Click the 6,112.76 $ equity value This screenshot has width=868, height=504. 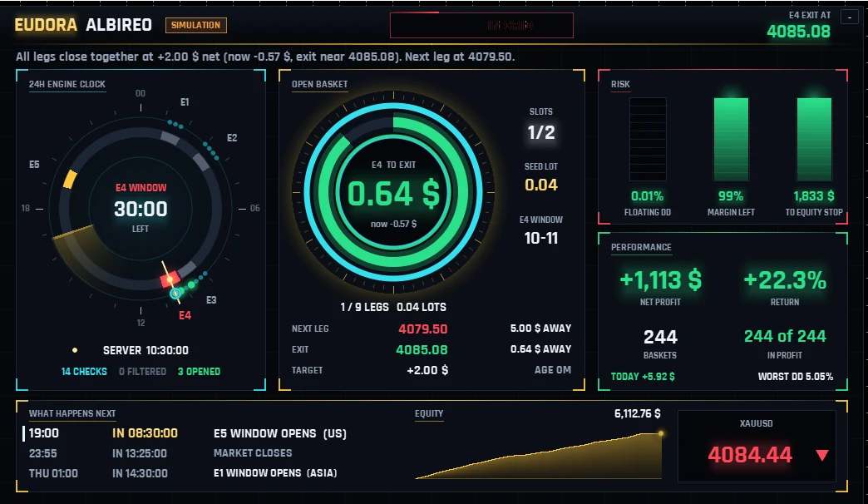[637, 413]
